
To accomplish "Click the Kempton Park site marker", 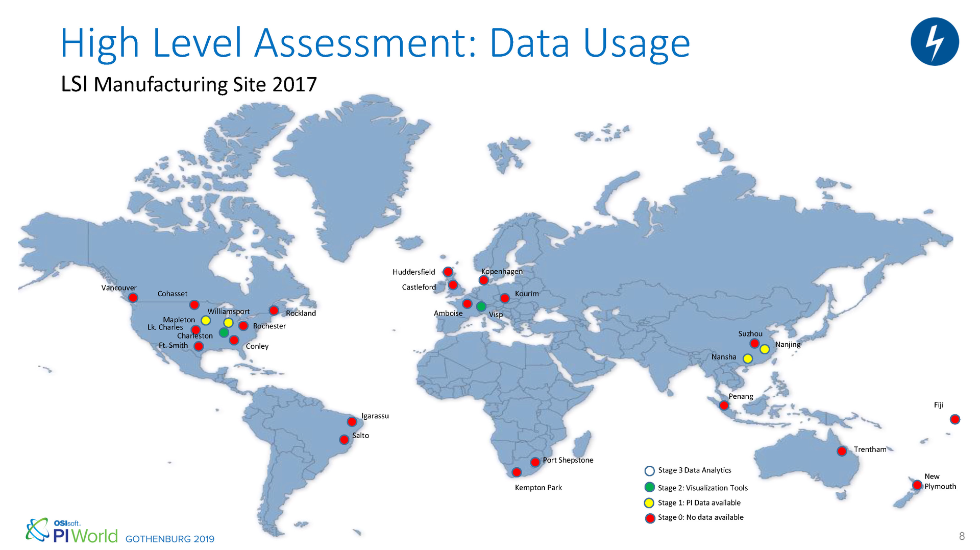I will tap(516, 472).
